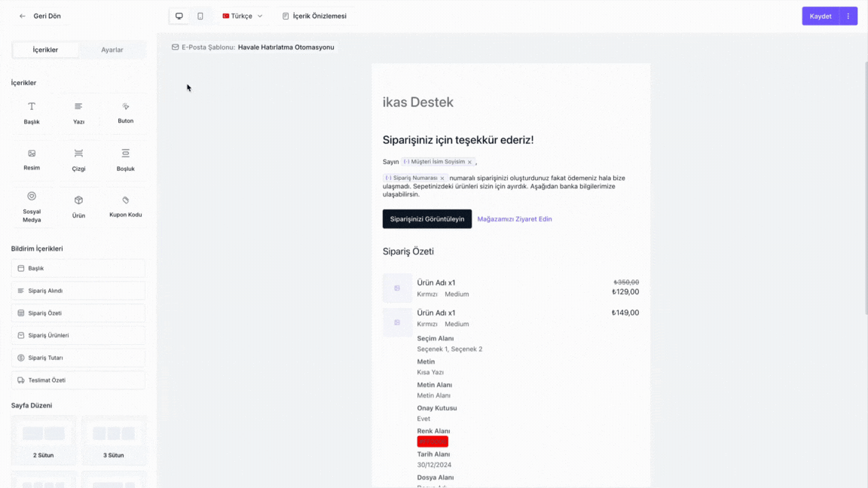The height and width of the screenshot is (488, 868).
Task: Choose the Resim image block
Action: (x=32, y=154)
